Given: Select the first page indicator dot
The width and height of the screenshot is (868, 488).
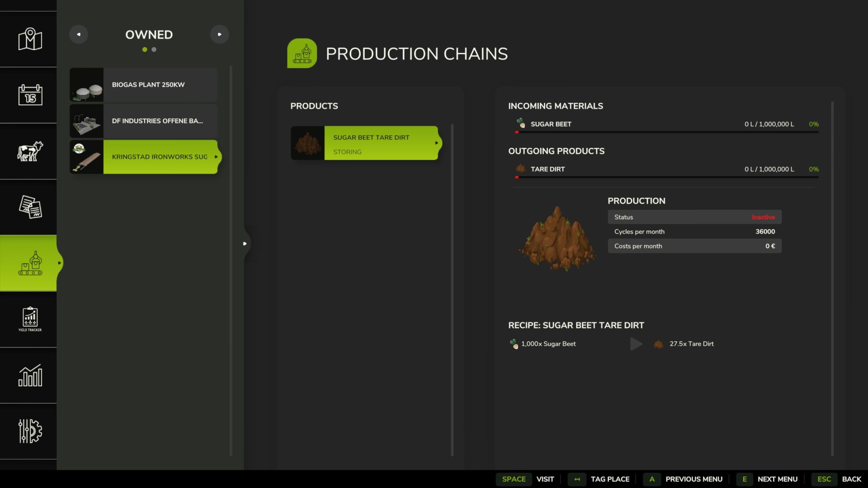Looking at the screenshot, I should point(145,50).
